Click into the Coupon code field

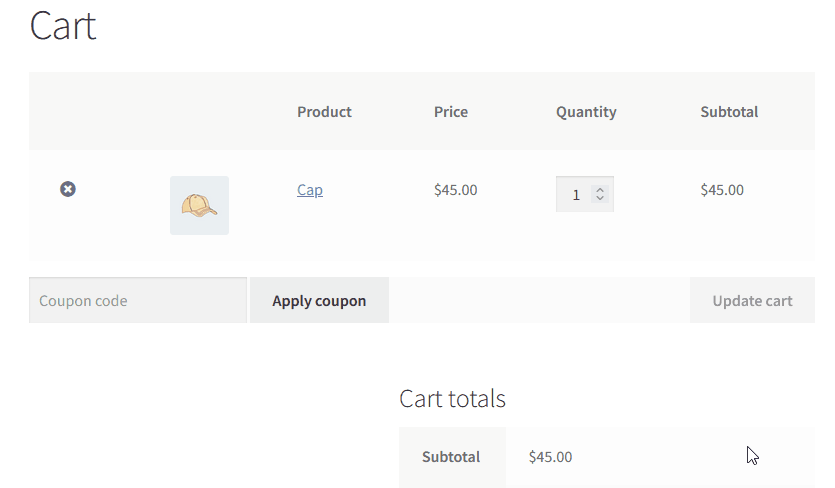(138, 300)
